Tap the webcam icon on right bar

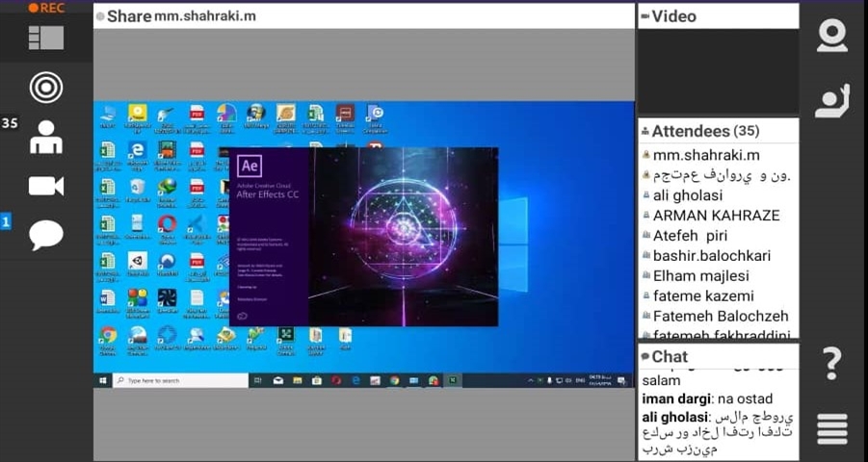[x=832, y=36]
